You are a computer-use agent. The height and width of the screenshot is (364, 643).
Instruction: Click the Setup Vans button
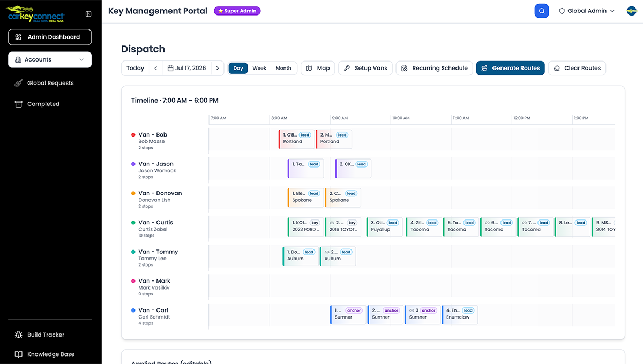point(365,68)
